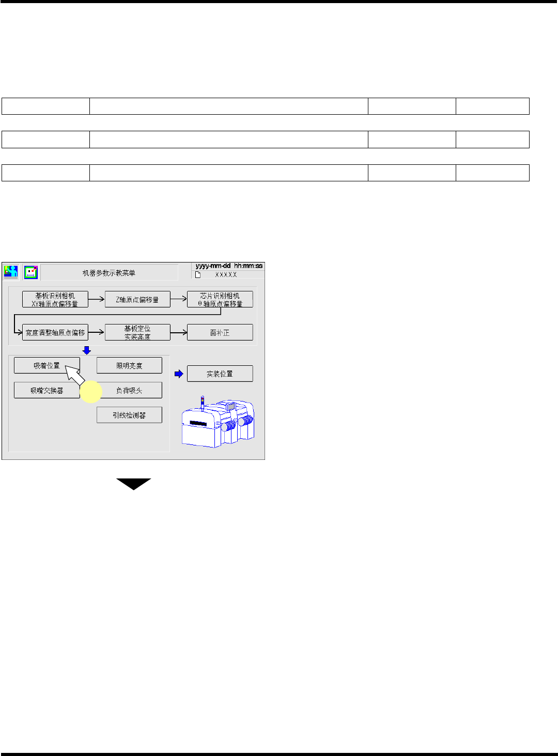Select 负荷吸头 button
This screenshot has width=558, height=756.
coord(129,390)
